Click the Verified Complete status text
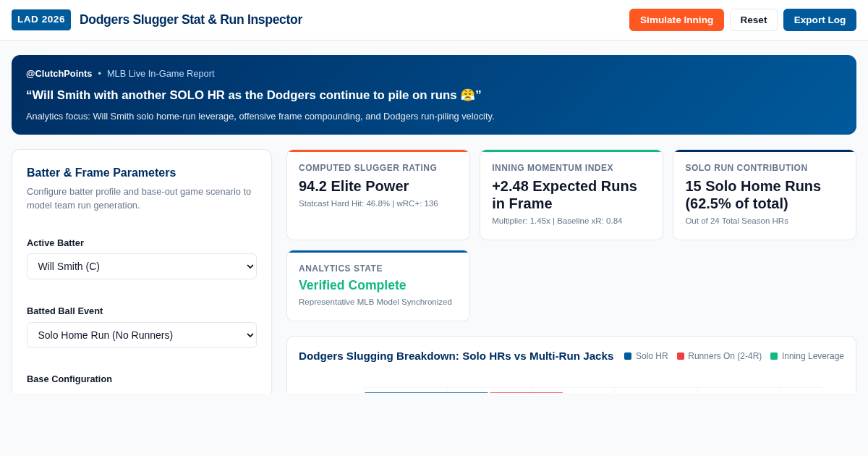This screenshot has width=868, height=456. (x=352, y=285)
